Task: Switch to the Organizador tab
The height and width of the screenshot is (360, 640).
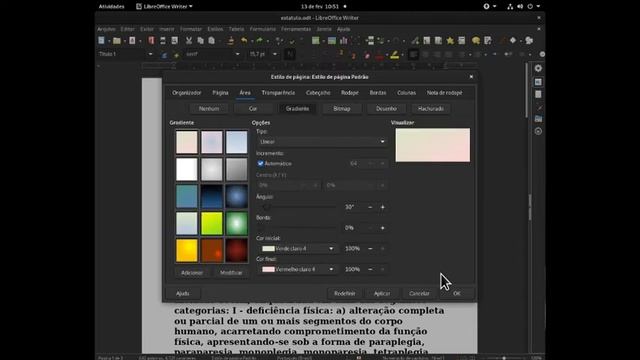Action: (x=187, y=93)
